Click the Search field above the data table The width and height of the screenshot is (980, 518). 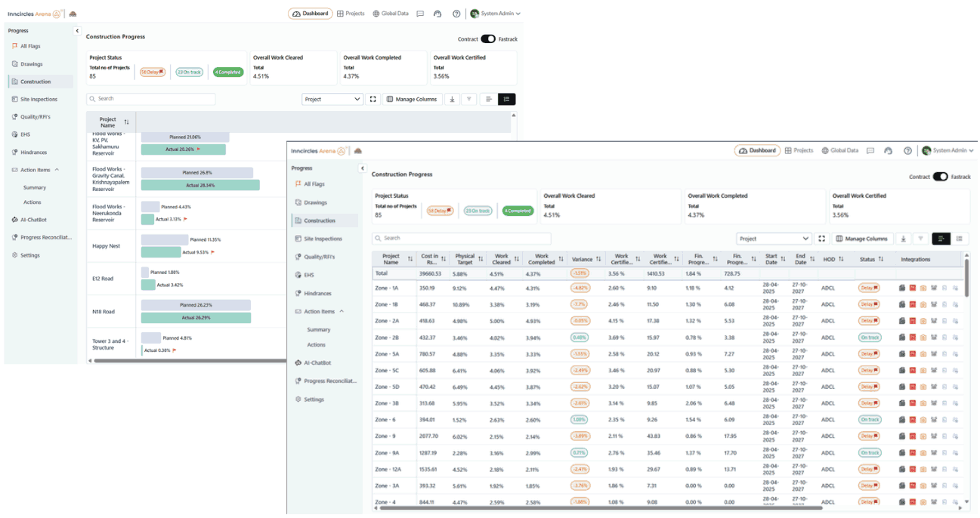[461, 239]
